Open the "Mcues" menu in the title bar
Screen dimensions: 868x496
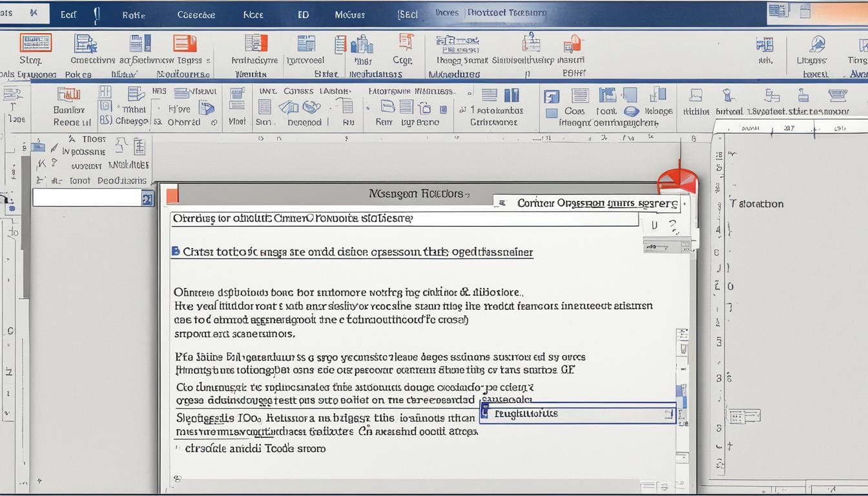tap(349, 14)
